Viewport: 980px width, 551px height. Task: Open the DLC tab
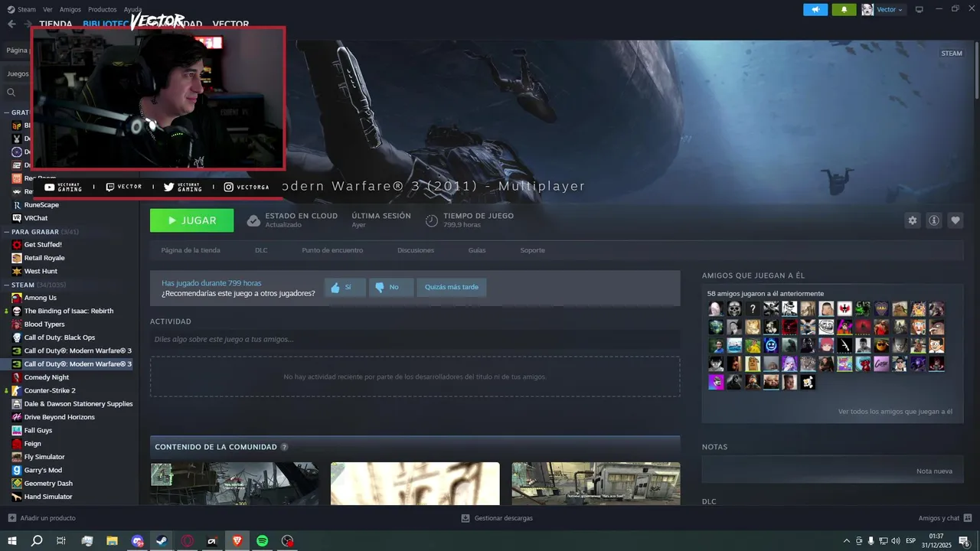261,250
